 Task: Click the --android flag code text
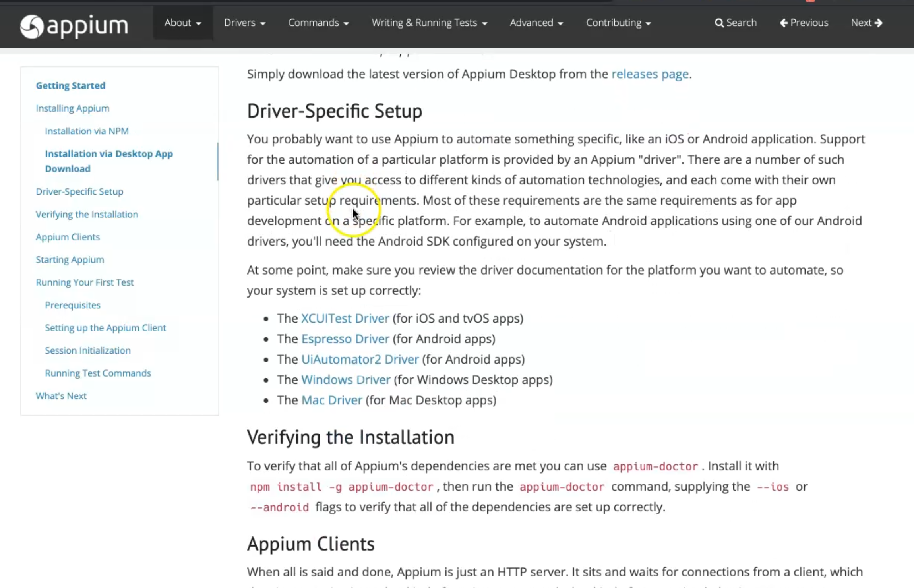279,507
